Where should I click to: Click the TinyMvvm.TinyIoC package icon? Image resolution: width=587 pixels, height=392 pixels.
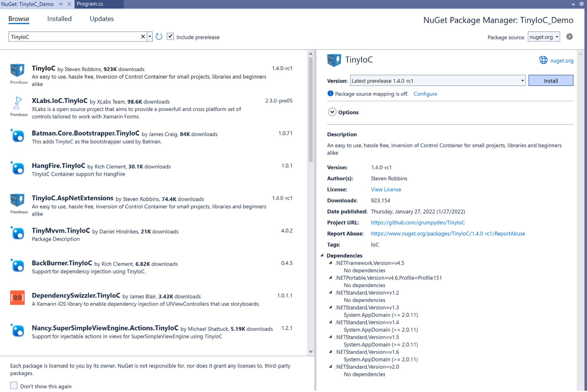(x=17, y=233)
